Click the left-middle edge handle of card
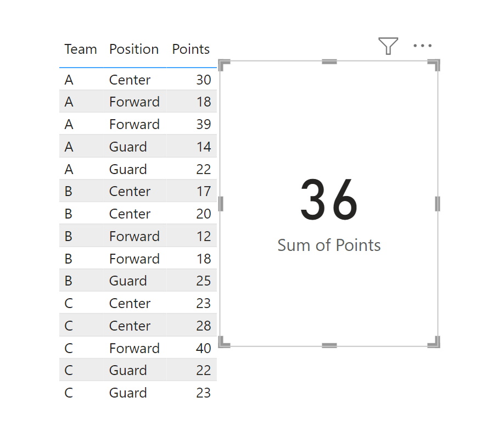The image size is (504, 436). click(221, 204)
